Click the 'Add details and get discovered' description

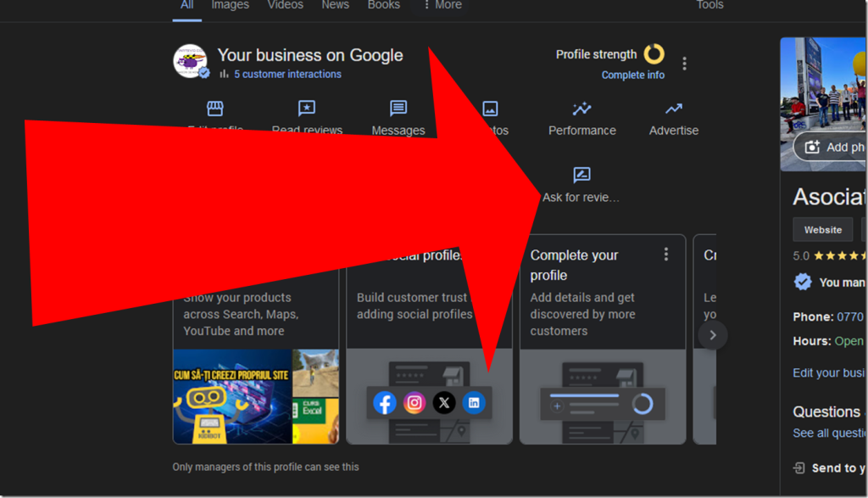[583, 314]
